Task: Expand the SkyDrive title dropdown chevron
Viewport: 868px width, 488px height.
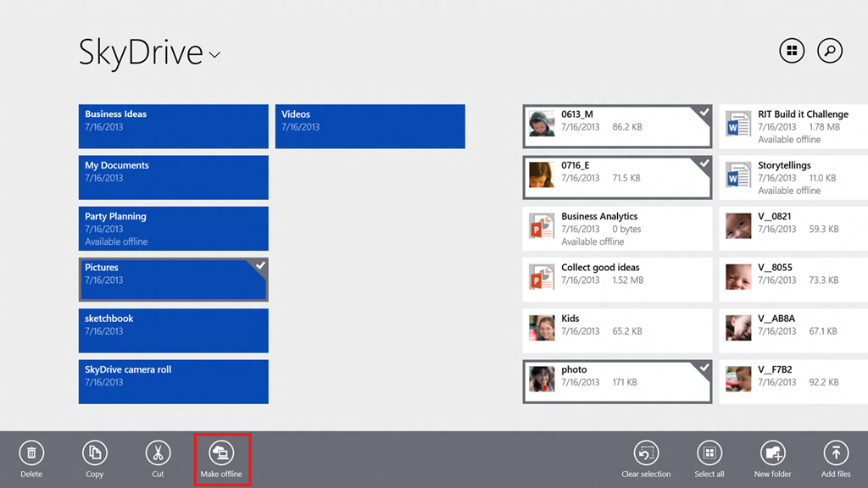Action: (x=214, y=55)
